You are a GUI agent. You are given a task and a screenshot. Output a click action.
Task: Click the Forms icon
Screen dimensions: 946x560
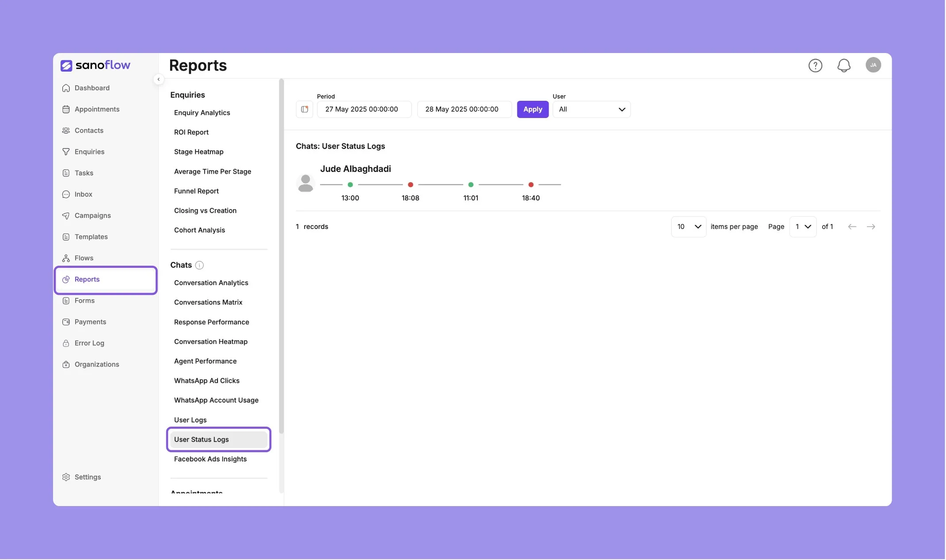tap(66, 301)
